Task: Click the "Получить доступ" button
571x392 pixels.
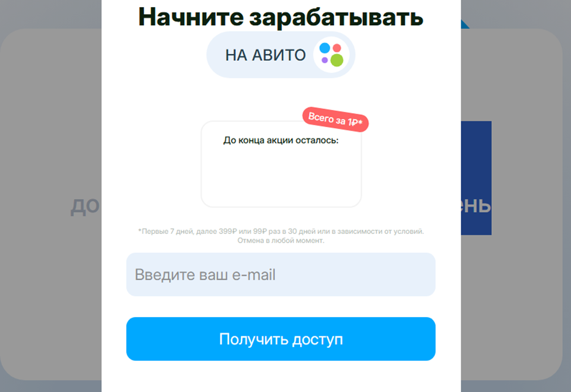Action: (281, 339)
